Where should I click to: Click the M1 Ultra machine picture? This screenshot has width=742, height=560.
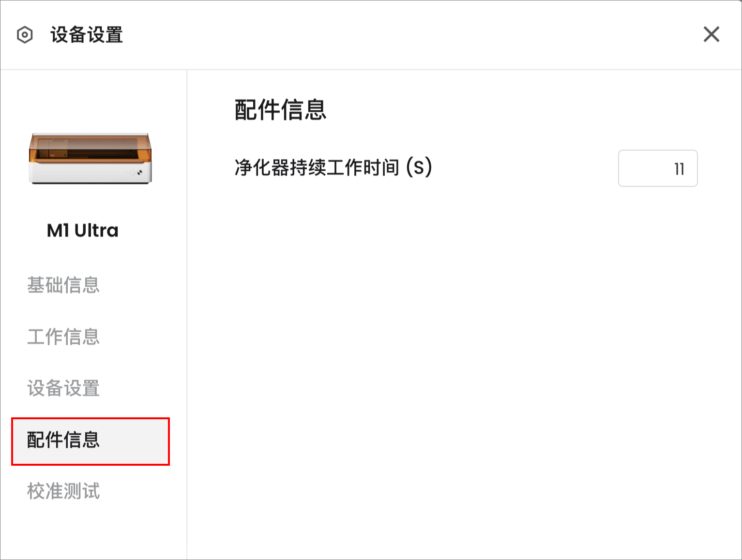90,159
